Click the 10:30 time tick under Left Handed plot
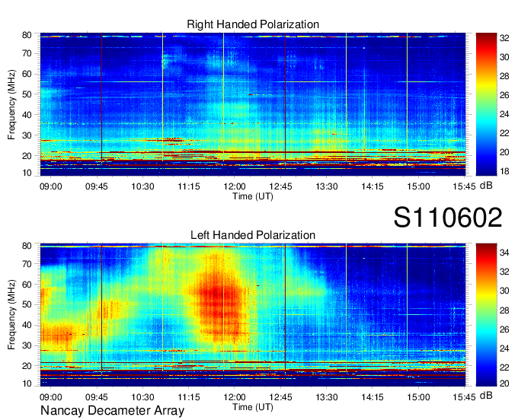518x420 pixels. click(x=142, y=397)
